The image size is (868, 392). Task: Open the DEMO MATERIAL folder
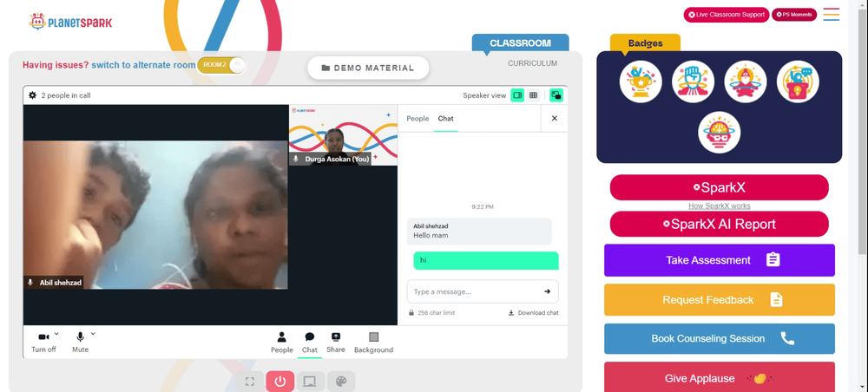point(368,68)
